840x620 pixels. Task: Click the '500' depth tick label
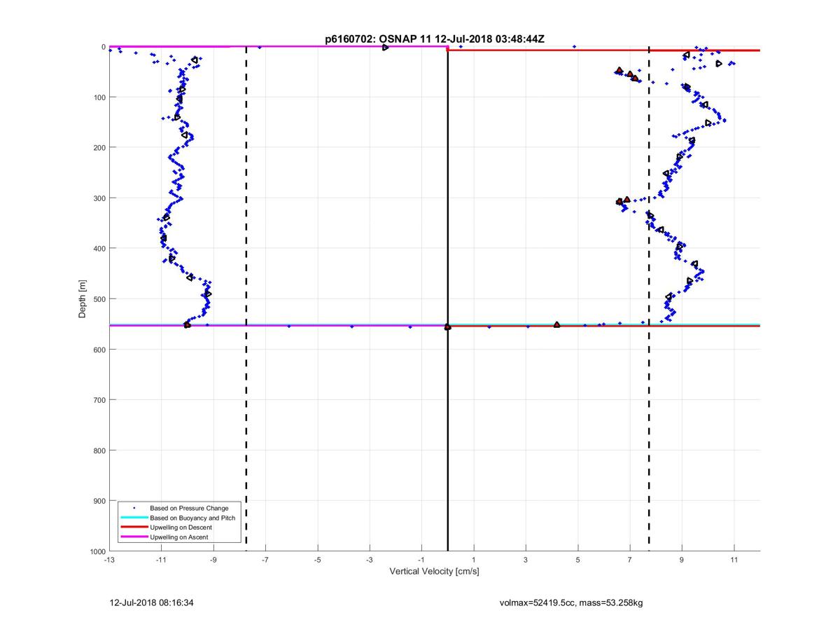pyautogui.click(x=99, y=298)
